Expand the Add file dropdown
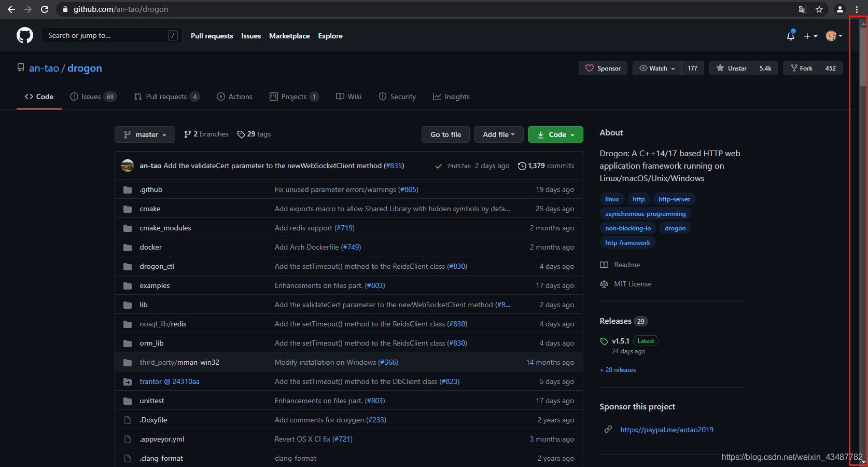Viewport: 868px width, 467px height. (499, 134)
